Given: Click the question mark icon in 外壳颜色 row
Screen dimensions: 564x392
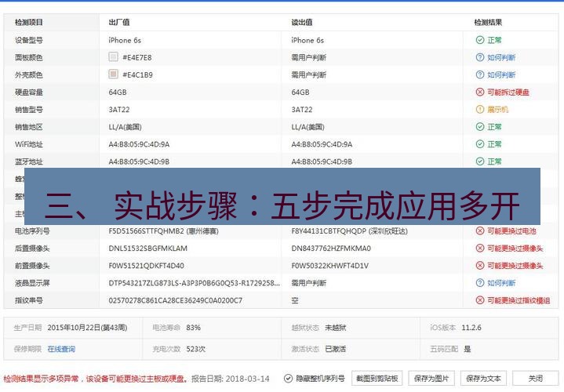Looking at the screenshot, I should 480,74.
